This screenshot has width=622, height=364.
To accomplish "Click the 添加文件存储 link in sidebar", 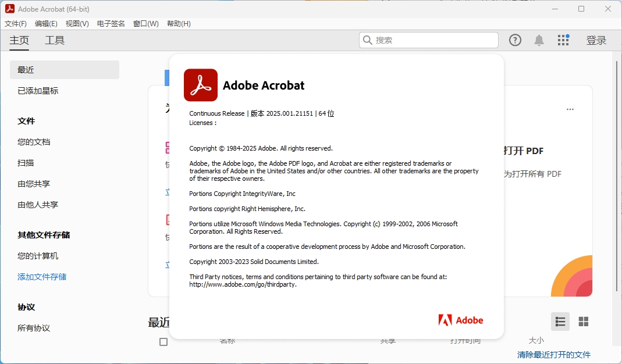I will [x=41, y=277].
